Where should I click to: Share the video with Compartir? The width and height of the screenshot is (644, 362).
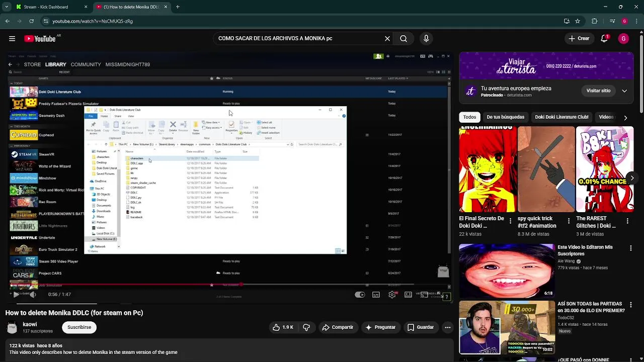pyautogui.click(x=338, y=327)
